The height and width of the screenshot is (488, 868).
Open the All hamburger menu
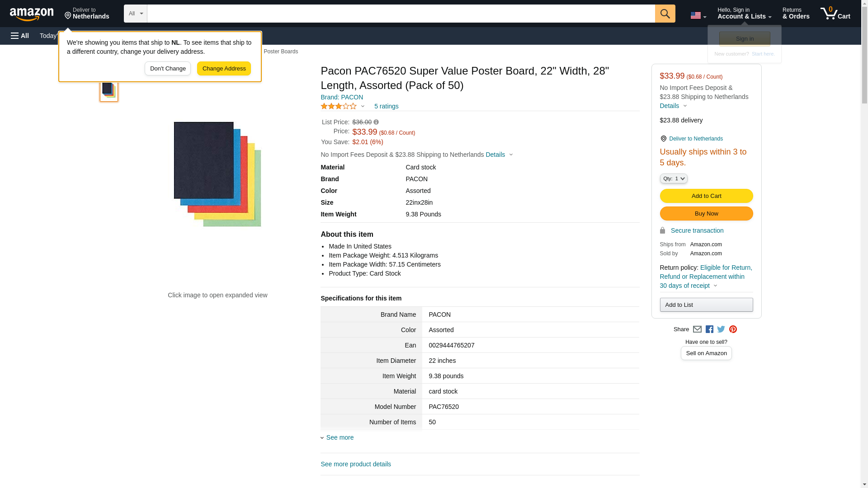20,36
